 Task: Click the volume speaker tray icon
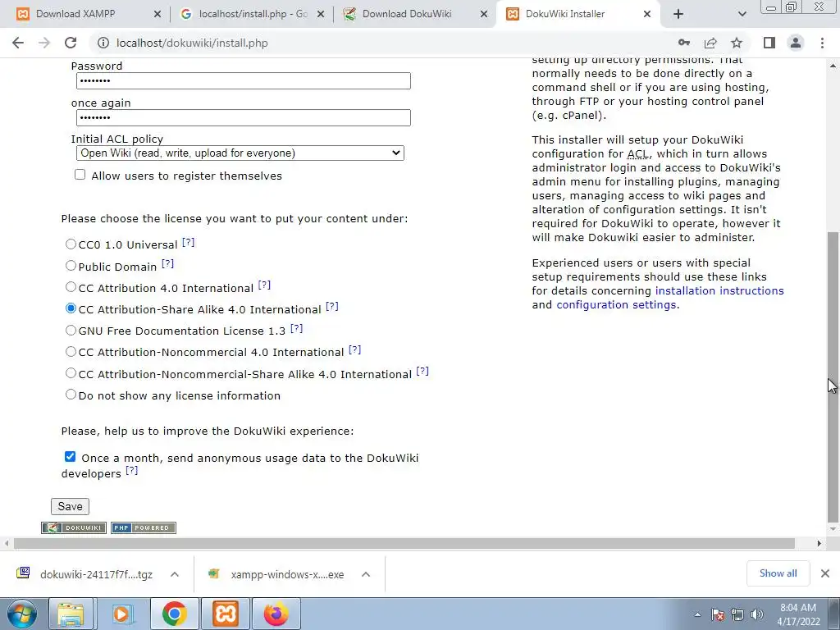point(757,614)
